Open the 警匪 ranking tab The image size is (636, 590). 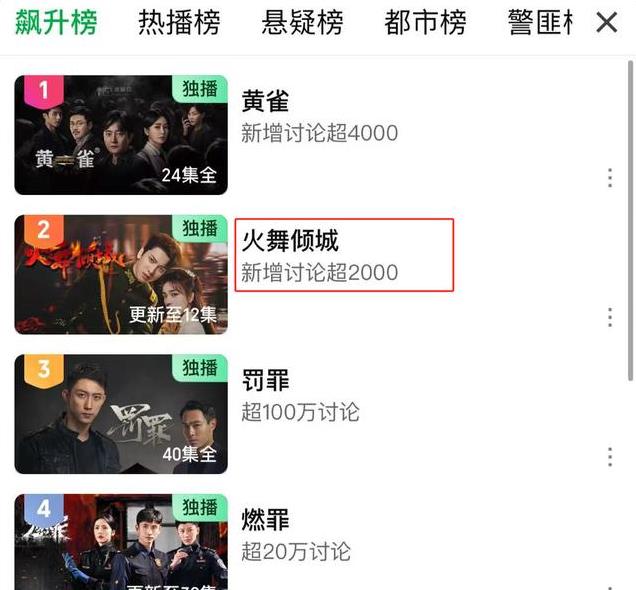click(x=540, y=23)
